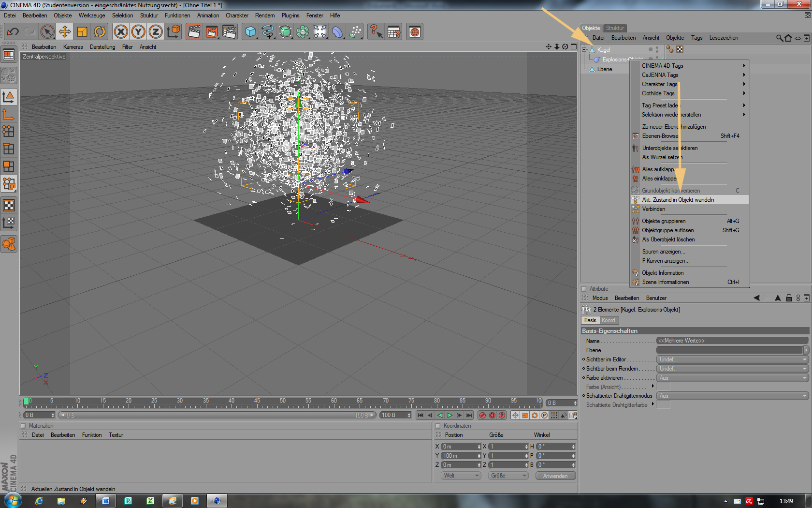This screenshot has width=812, height=508.
Task: Play the animation backward
Action: pyautogui.click(x=440, y=415)
